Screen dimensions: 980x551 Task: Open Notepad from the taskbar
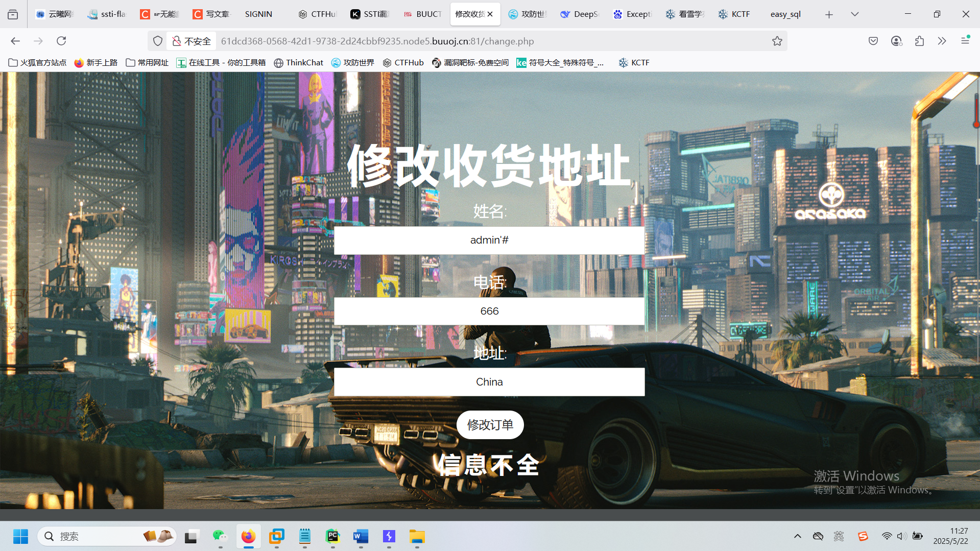pyautogui.click(x=305, y=536)
